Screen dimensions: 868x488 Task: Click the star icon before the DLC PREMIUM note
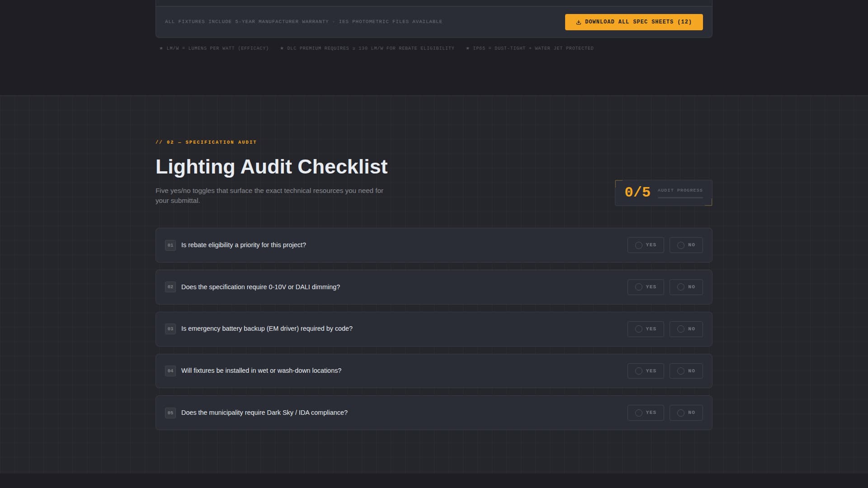point(281,48)
